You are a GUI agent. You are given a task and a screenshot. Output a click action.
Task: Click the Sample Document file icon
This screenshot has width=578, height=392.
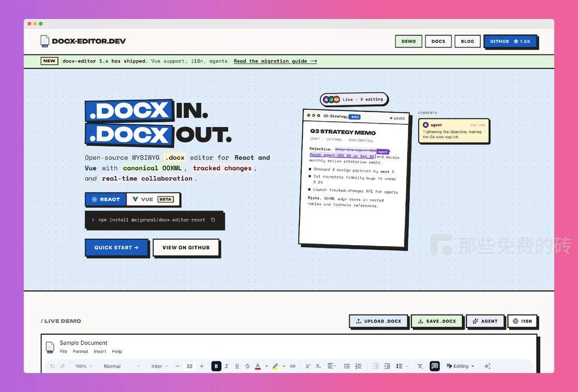[x=50, y=347]
